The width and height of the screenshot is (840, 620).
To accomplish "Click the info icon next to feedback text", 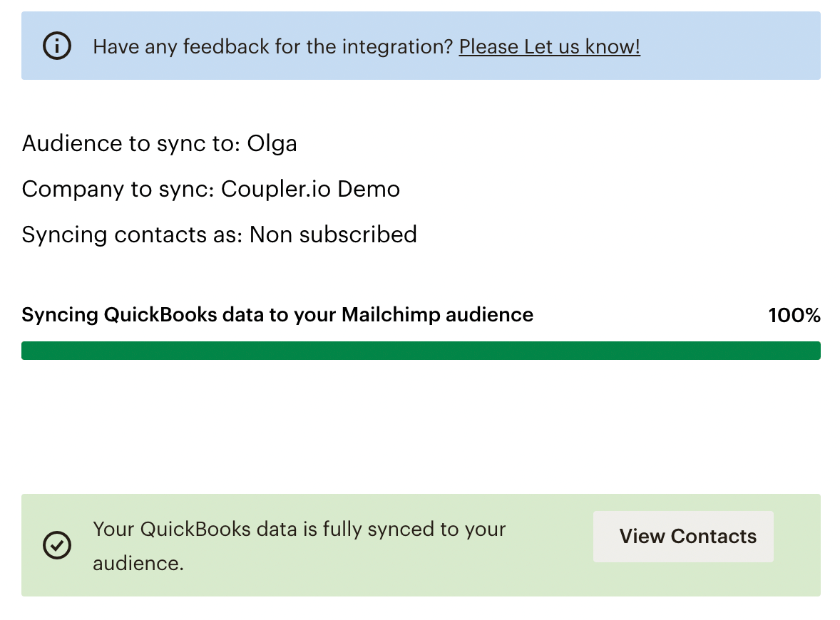I will [57, 46].
